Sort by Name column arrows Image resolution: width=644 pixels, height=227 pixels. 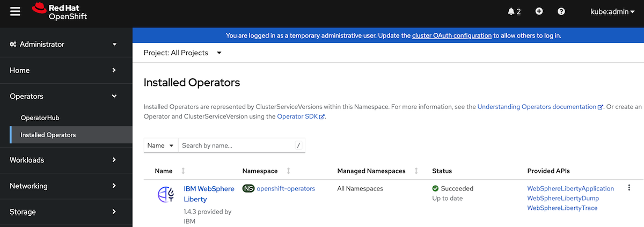tap(183, 171)
